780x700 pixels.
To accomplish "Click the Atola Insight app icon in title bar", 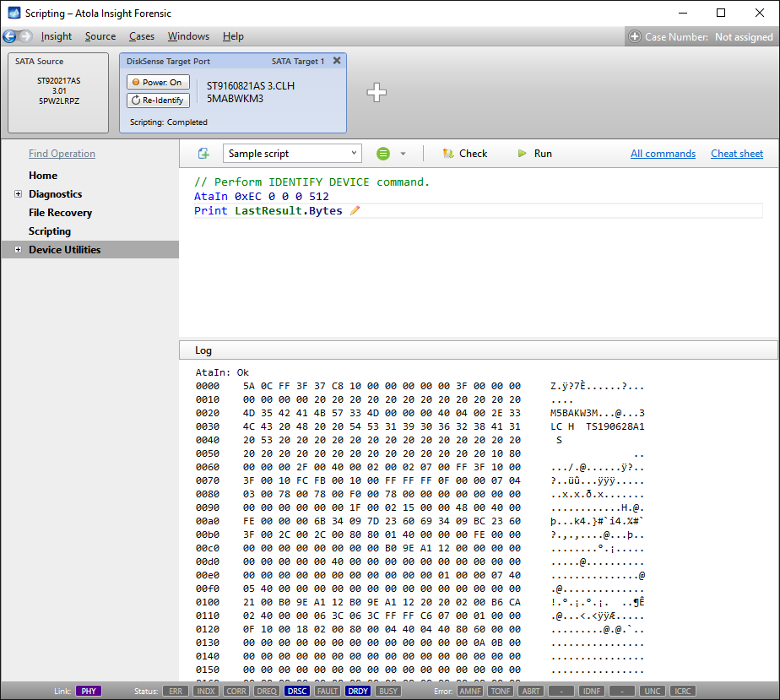I will pos(14,13).
